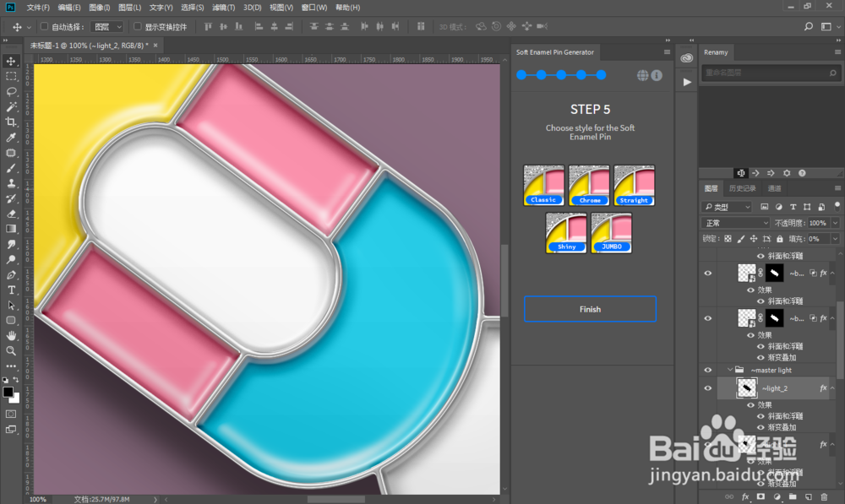845x504 pixels.
Task: Toggle lock transparent pixels icon
Action: tap(728, 239)
